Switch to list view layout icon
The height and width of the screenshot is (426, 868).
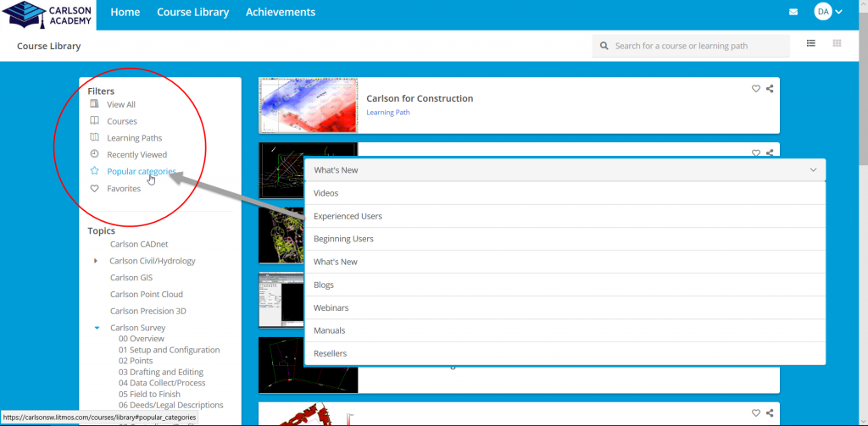[811, 43]
